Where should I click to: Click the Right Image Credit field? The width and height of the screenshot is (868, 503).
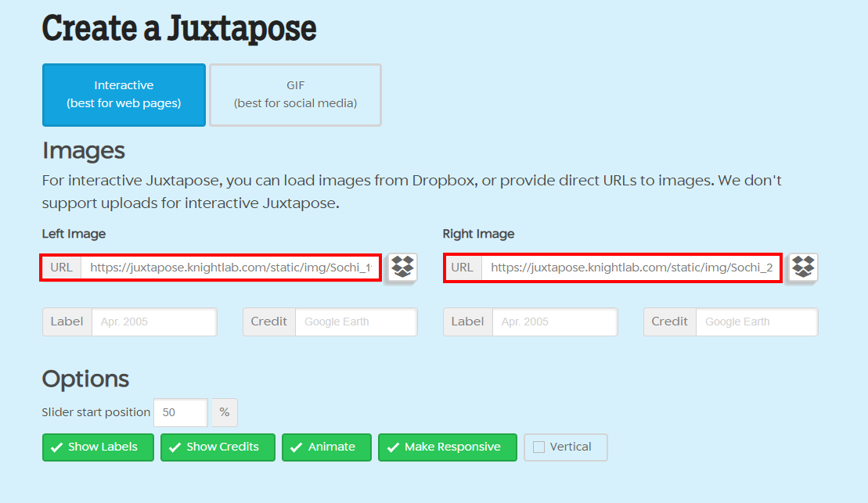coord(756,322)
